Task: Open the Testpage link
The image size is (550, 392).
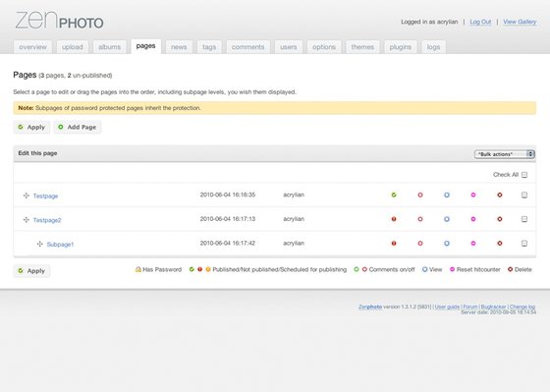Action: click(x=45, y=196)
